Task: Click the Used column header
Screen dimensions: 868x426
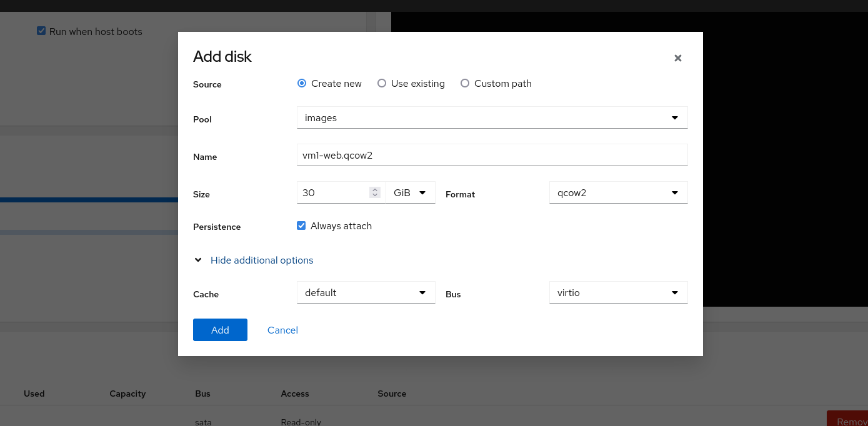Action: [x=34, y=394]
